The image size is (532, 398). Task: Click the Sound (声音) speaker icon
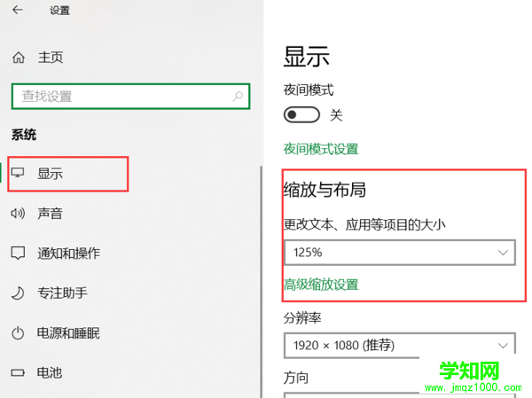click(x=18, y=214)
